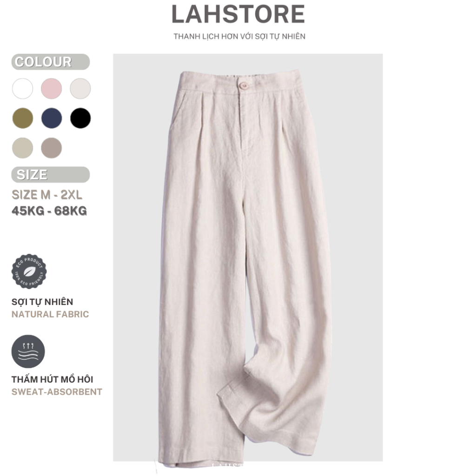Image resolution: width=476 pixels, height=476 pixels.
Task: Click the 45KG - 68KG weight range
Action: tap(49, 211)
